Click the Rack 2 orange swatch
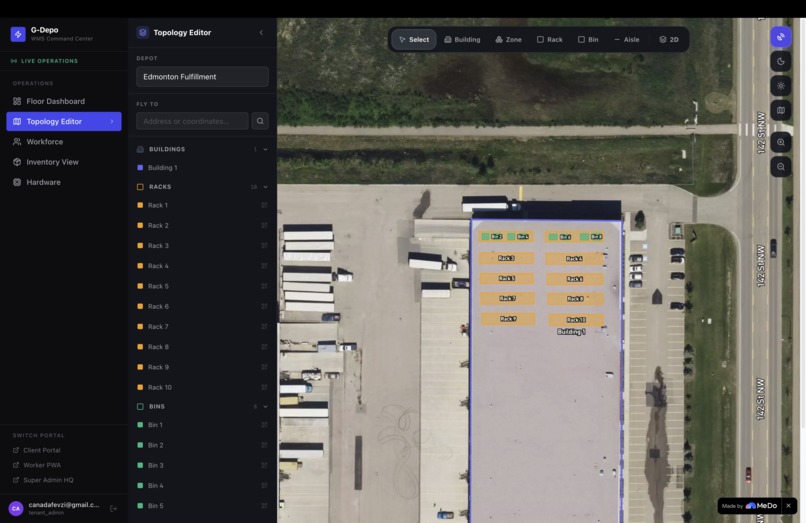 [140, 225]
